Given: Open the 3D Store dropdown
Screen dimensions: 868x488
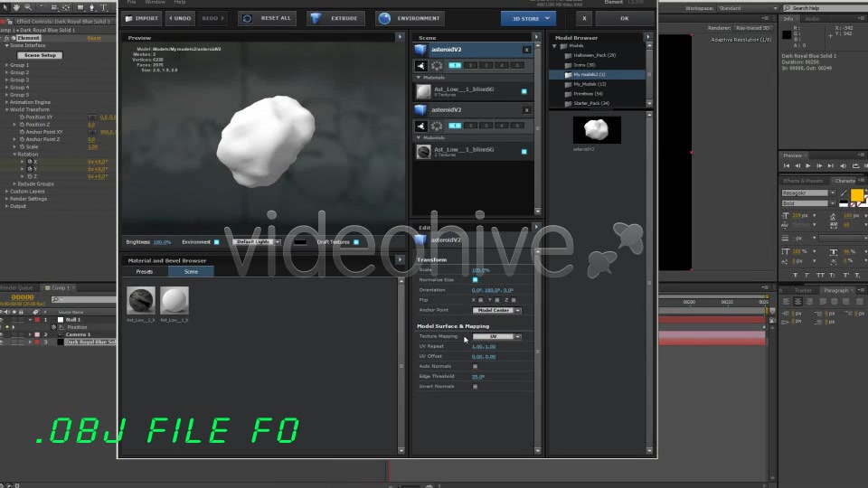Looking at the screenshot, I should tap(528, 18).
